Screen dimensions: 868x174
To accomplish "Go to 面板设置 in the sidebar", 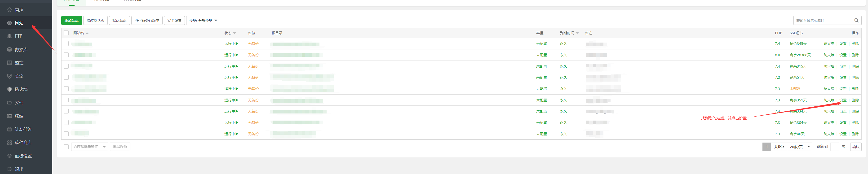I will [x=23, y=156].
